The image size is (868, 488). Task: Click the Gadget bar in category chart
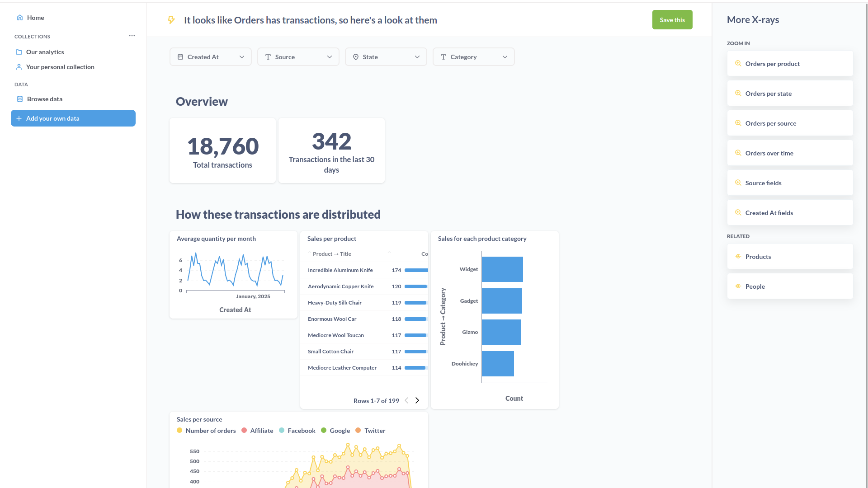tap(502, 301)
